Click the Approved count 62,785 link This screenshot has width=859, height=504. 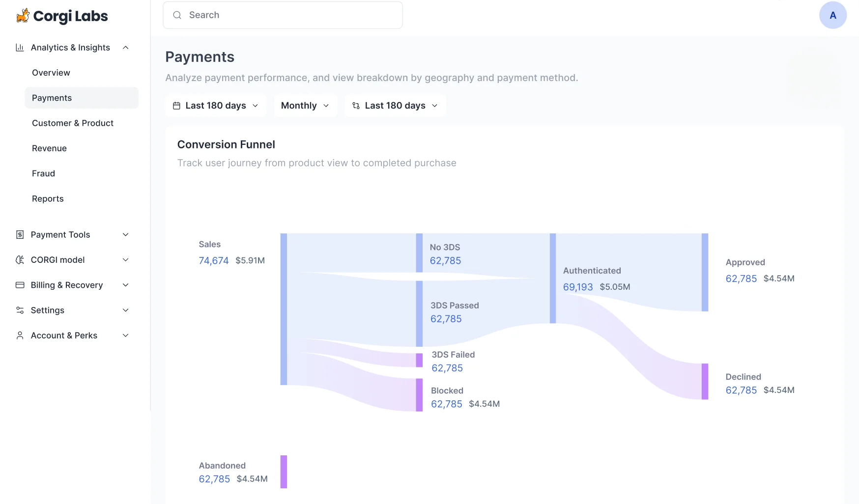tap(741, 279)
